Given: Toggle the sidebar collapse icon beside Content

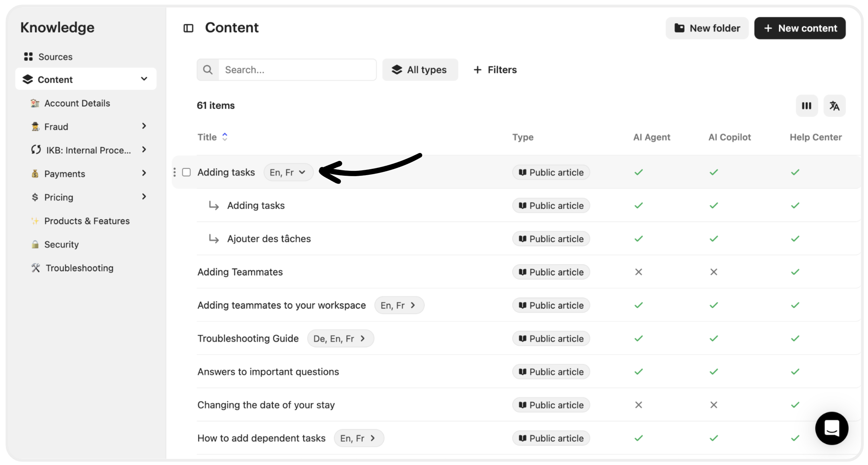Looking at the screenshot, I should pos(188,28).
